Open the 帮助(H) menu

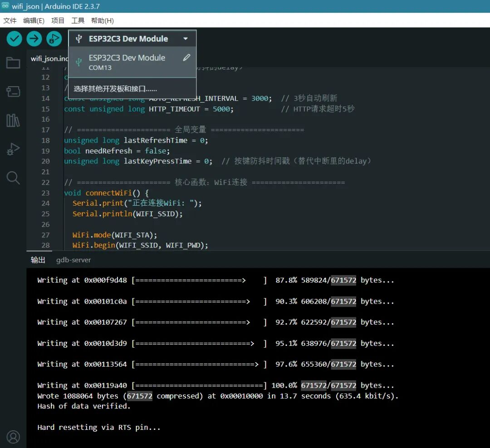(x=103, y=20)
